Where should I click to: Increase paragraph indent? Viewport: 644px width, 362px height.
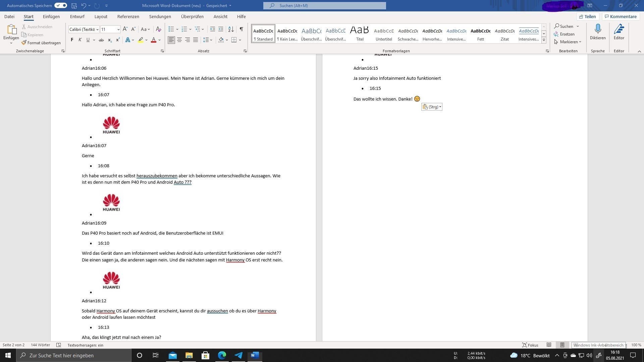pos(221,29)
